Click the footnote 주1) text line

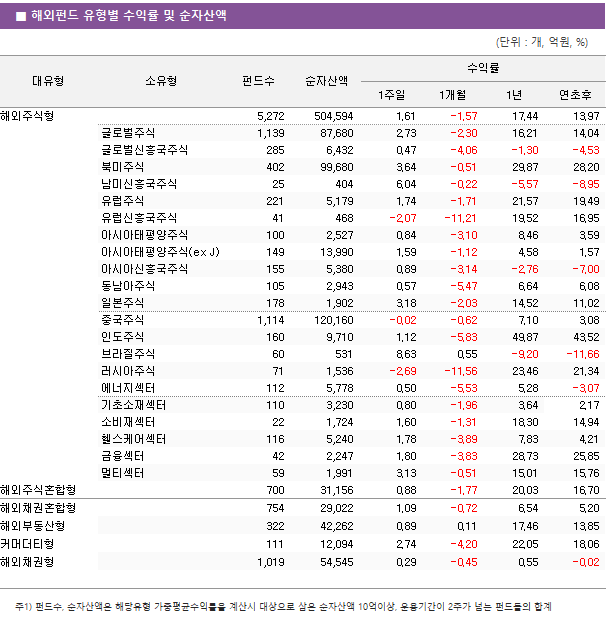[x=283, y=606]
